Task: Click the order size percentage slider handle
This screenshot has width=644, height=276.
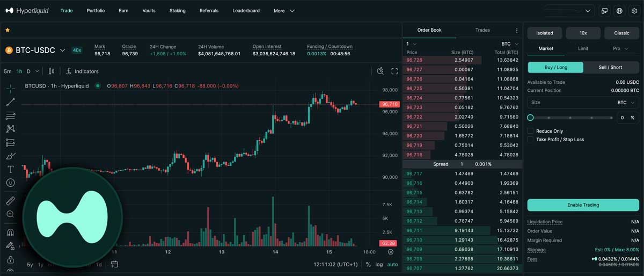Action: click(531, 118)
